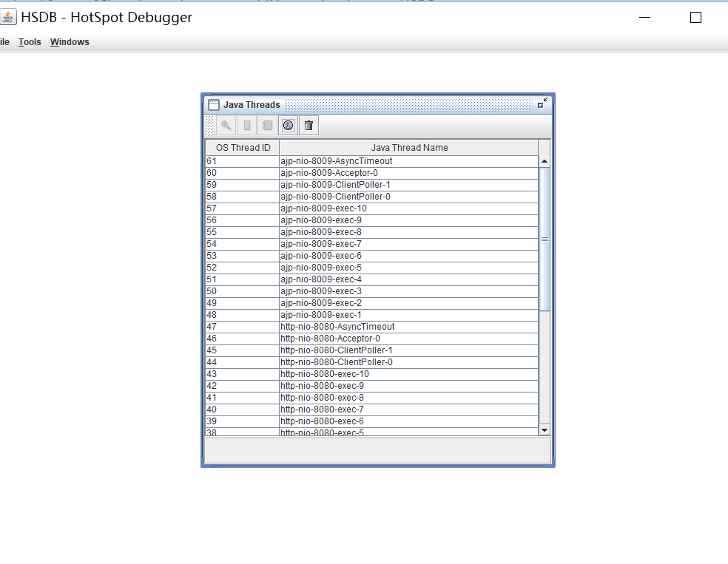Click OS Thread ID cell 44
This screenshot has width=728, height=564.
click(x=243, y=362)
